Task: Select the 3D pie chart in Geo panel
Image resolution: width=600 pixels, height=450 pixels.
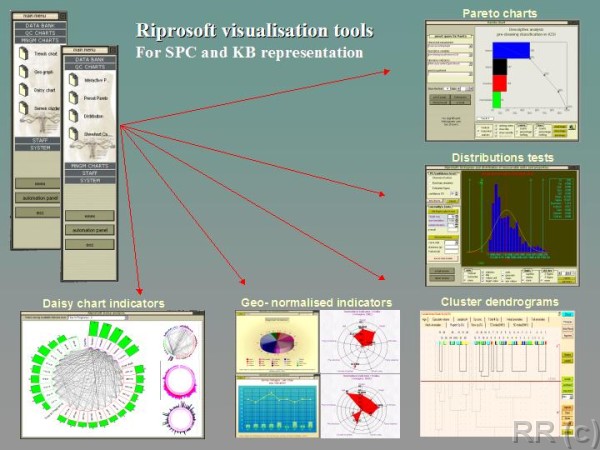Action: click(277, 342)
